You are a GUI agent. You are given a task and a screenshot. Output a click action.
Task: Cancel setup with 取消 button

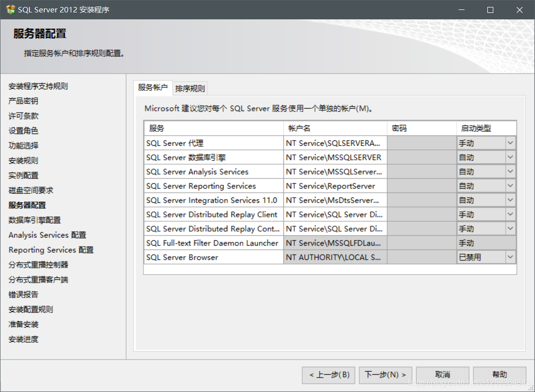tap(443, 375)
